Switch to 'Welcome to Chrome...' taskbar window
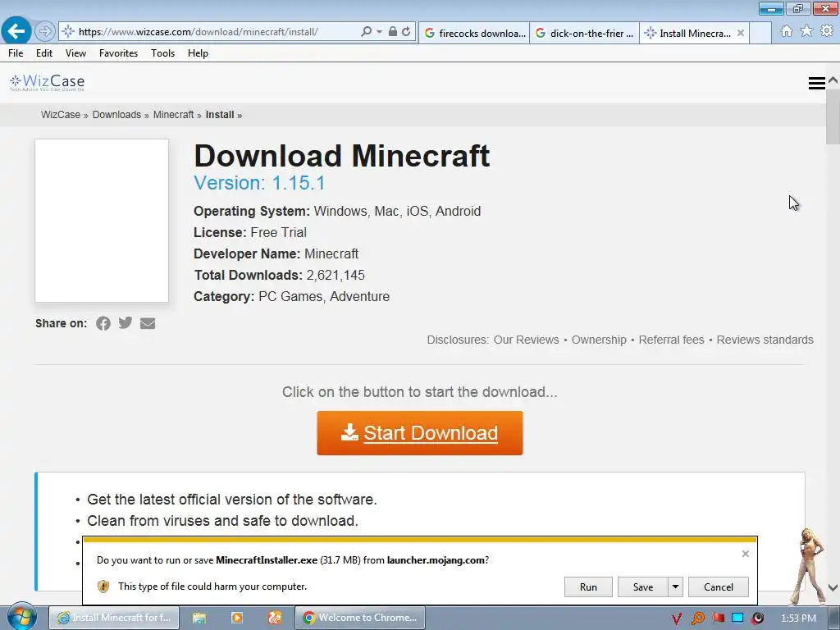This screenshot has width=840, height=630. pos(360,618)
